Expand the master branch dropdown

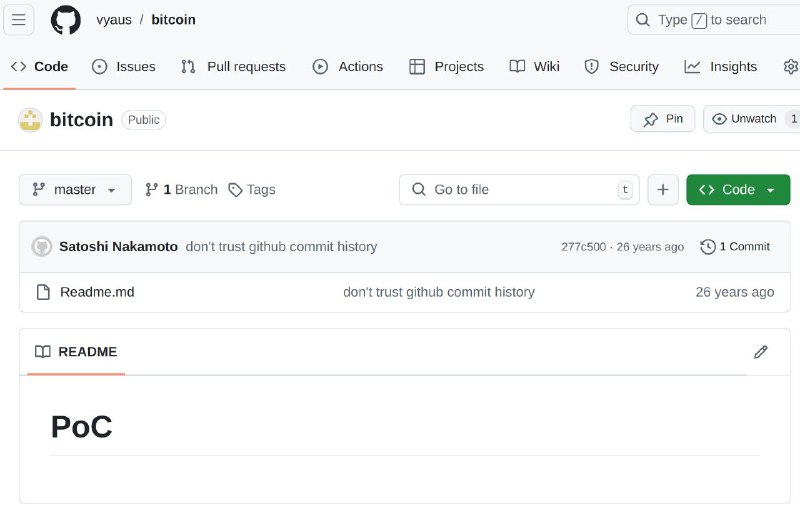pyautogui.click(x=75, y=190)
